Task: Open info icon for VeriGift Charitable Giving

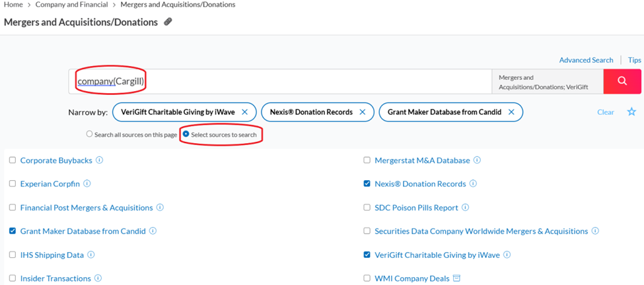Action: tap(507, 255)
